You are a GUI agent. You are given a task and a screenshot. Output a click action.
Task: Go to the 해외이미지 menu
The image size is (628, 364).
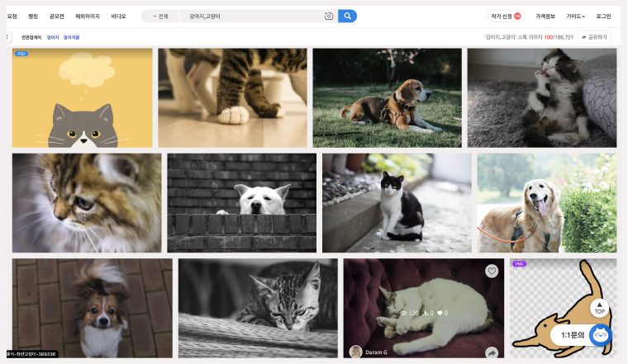tap(86, 16)
